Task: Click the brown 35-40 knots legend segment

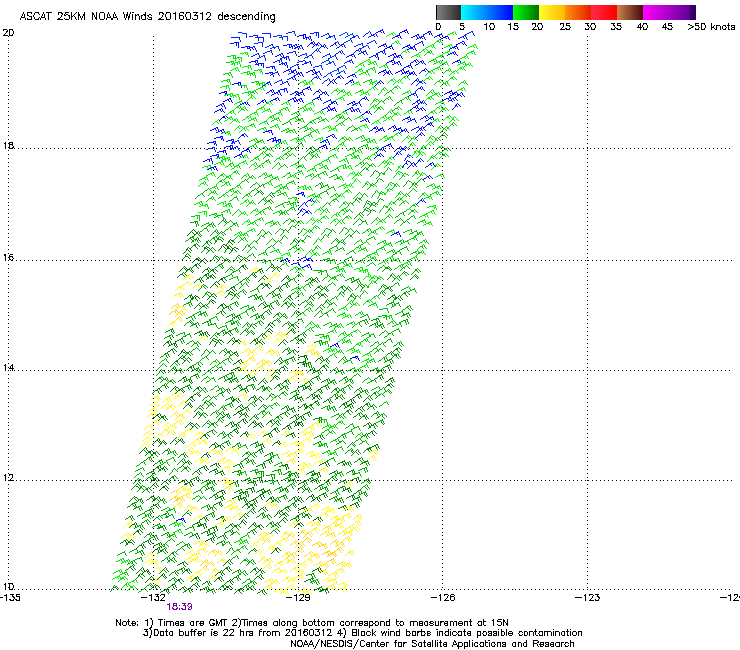Action: [x=630, y=12]
